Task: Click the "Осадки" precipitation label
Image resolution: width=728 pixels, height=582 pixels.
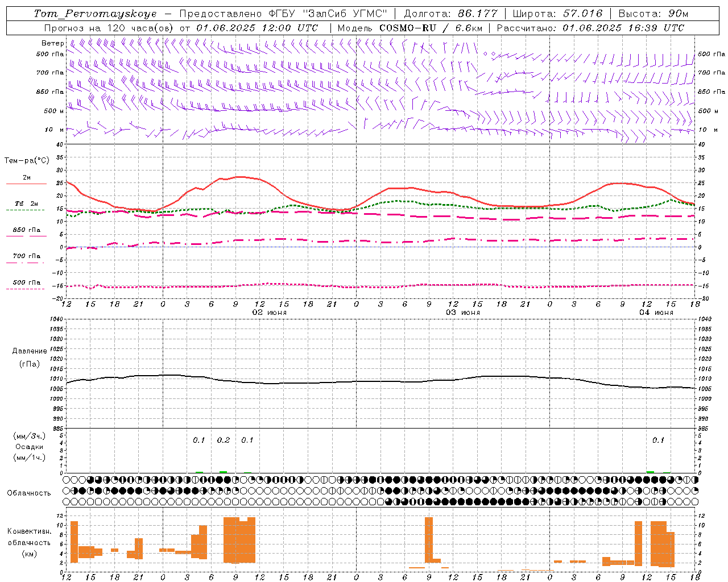Action: (30, 447)
